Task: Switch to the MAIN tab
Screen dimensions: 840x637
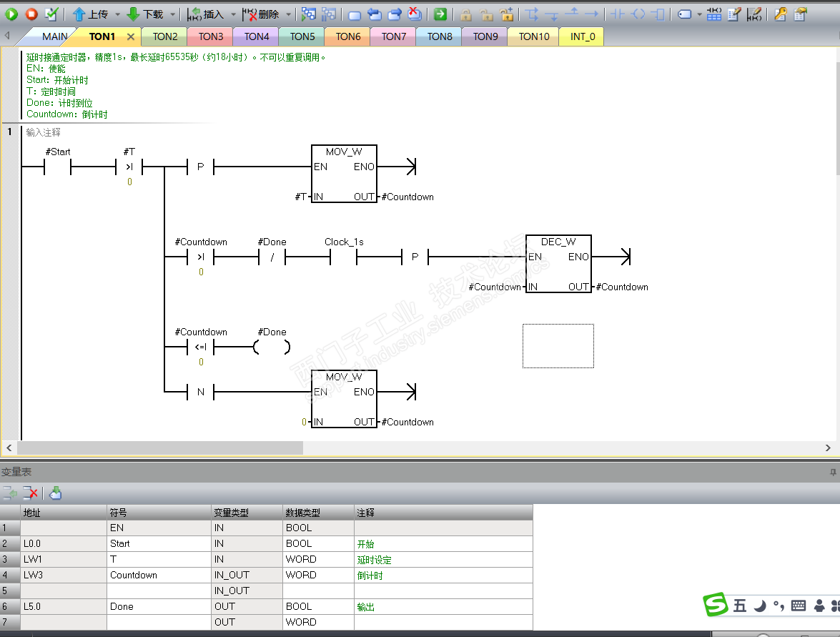Action: tap(54, 36)
